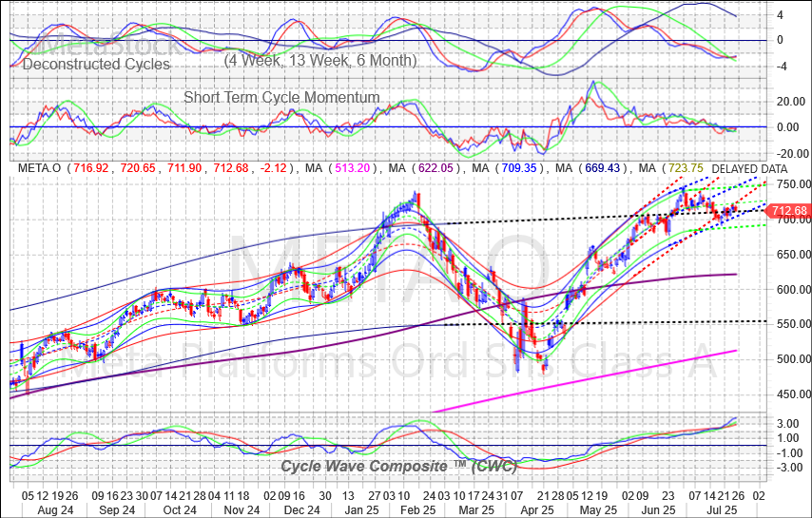Image resolution: width=812 pixels, height=518 pixels.
Task: Select the open price value 716.92
Action: pyautogui.click(x=91, y=168)
